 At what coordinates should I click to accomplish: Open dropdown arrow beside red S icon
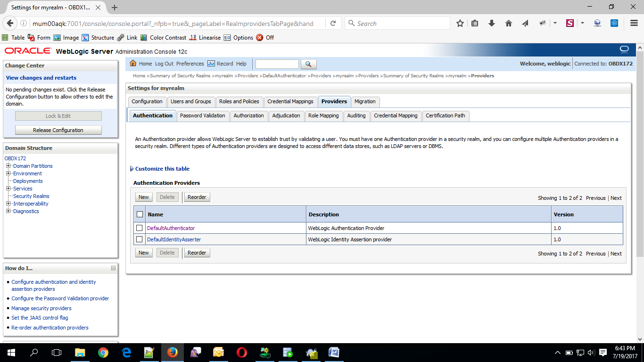[582, 23]
